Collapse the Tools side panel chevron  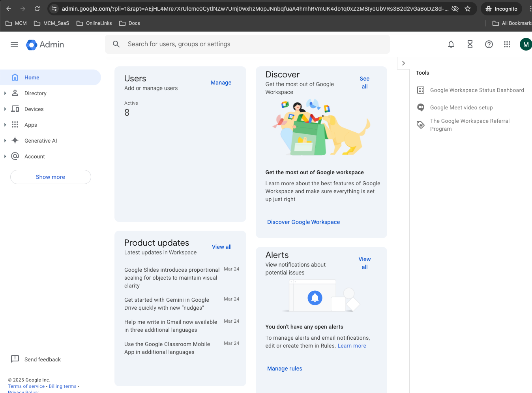[x=403, y=63]
